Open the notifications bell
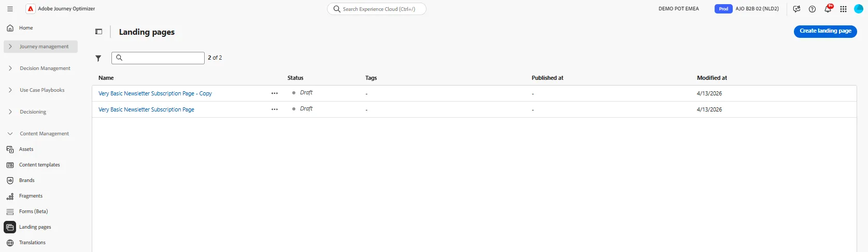 [x=828, y=9]
